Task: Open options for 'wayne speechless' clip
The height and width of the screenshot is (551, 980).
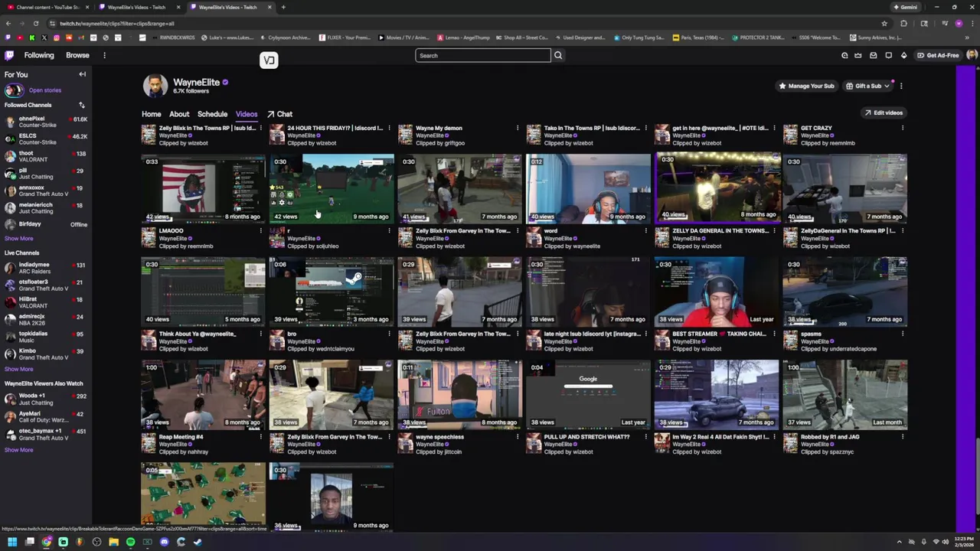Action: pos(518,437)
